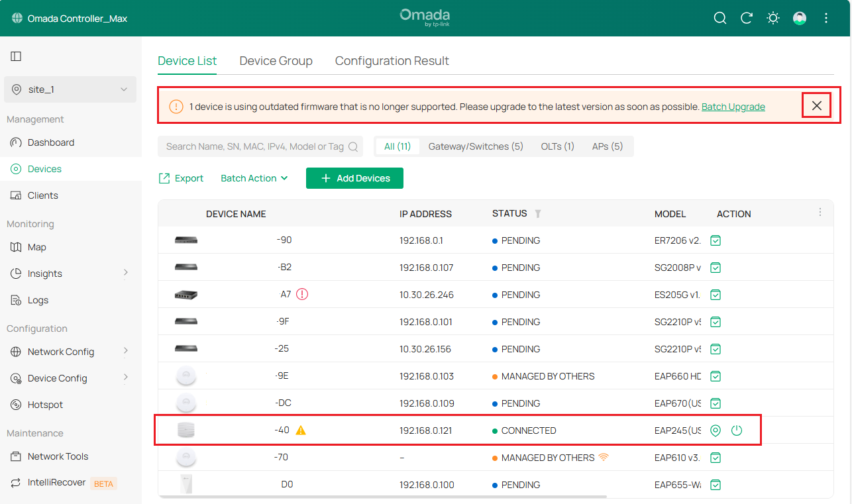Open the site_1 site selector
This screenshot has height=504, width=852.
point(70,89)
